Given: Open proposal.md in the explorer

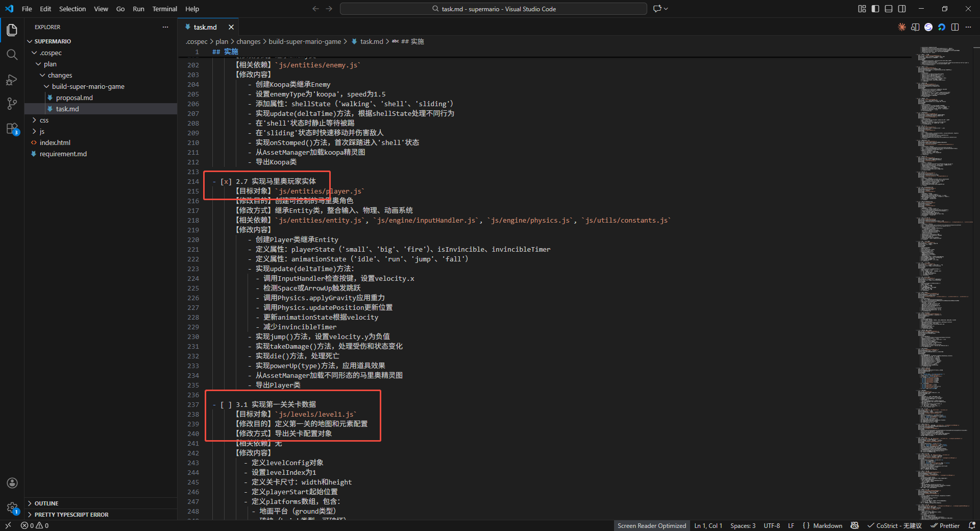Looking at the screenshot, I should (74, 98).
